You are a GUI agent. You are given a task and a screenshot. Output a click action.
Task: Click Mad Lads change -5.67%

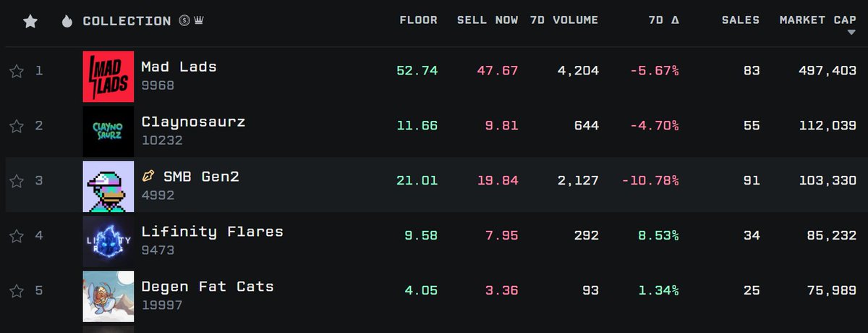[654, 71]
